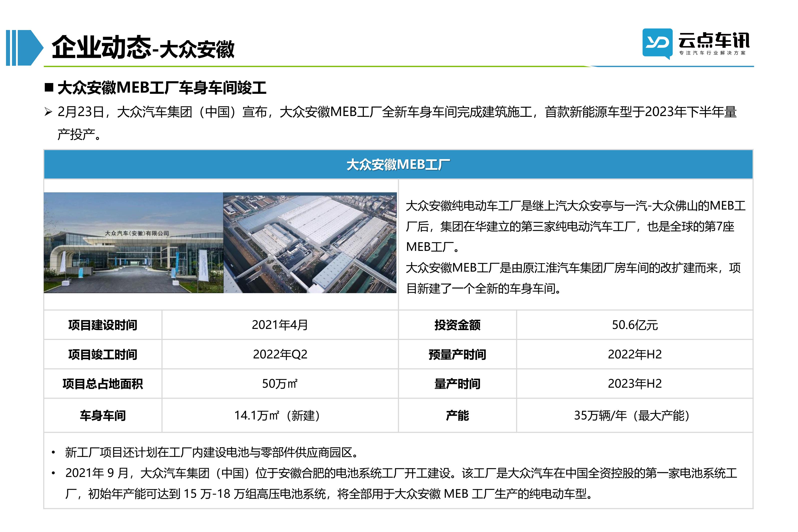The image size is (798, 532).
Task: Click the line ending 高压电池系统，将全部用于大众安徽
Action: [329, 494]
